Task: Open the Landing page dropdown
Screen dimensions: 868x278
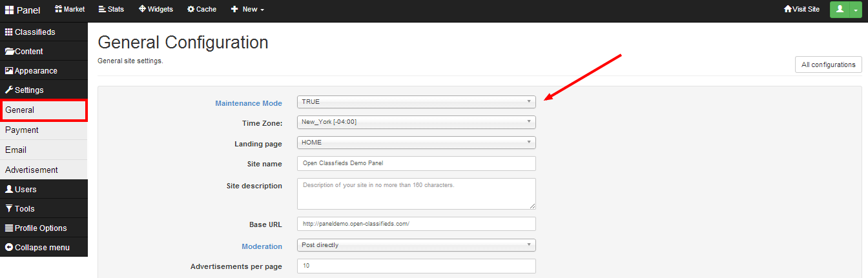Action: [x=416, y=143]
